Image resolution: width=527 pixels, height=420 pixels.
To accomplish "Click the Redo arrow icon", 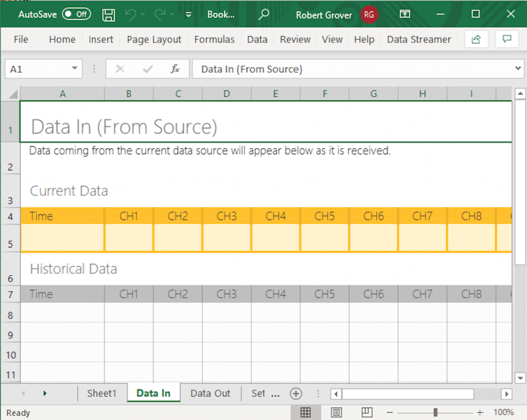I will click(160, 14).
